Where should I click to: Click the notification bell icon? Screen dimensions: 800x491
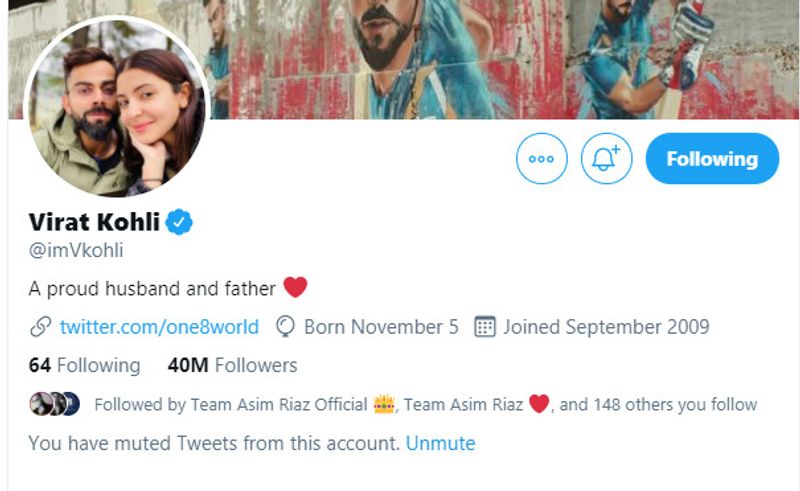tap(606, 159)
